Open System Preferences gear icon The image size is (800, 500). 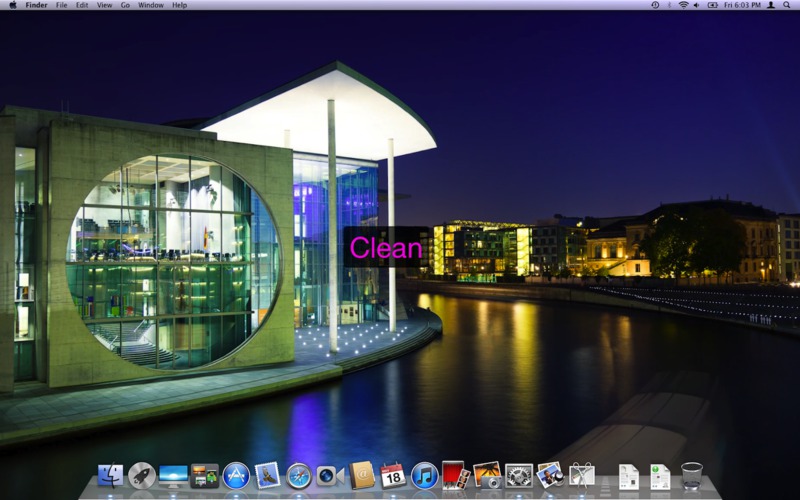(x=518, y=475)
